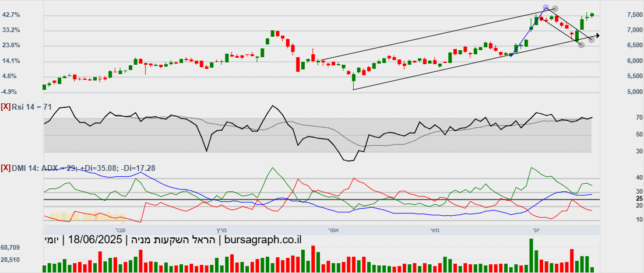Click the 5,500 price axis label

click(635, 76)
